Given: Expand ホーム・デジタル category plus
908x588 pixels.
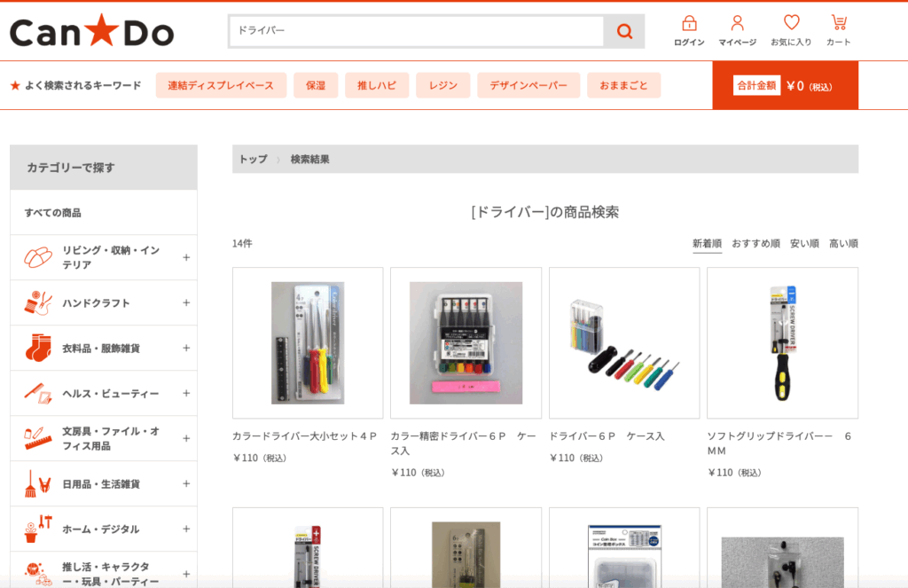Looking at the screenshot, I should pos(186,529).
